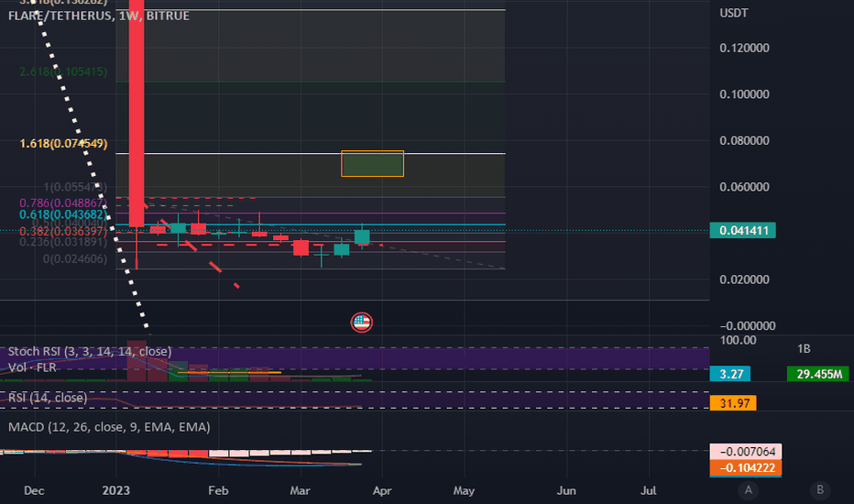Click the 0(0.024606) Fibonacci label
The width and height of the screenshot is (854, 504).
[75, 258]
